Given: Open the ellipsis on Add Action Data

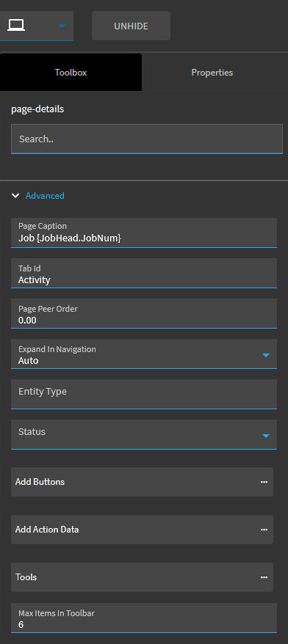Looking at the screenshot, I should click(x=264, y=530).
